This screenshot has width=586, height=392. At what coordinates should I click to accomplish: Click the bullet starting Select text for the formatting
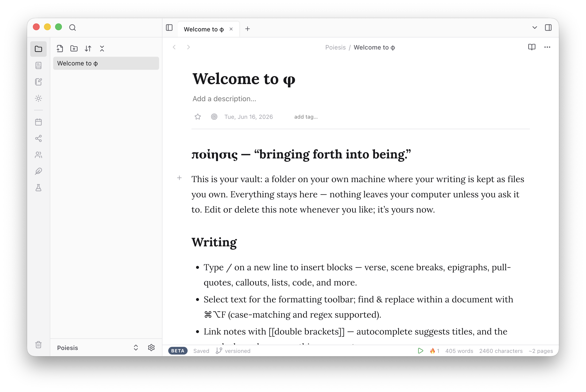point(358,307)
